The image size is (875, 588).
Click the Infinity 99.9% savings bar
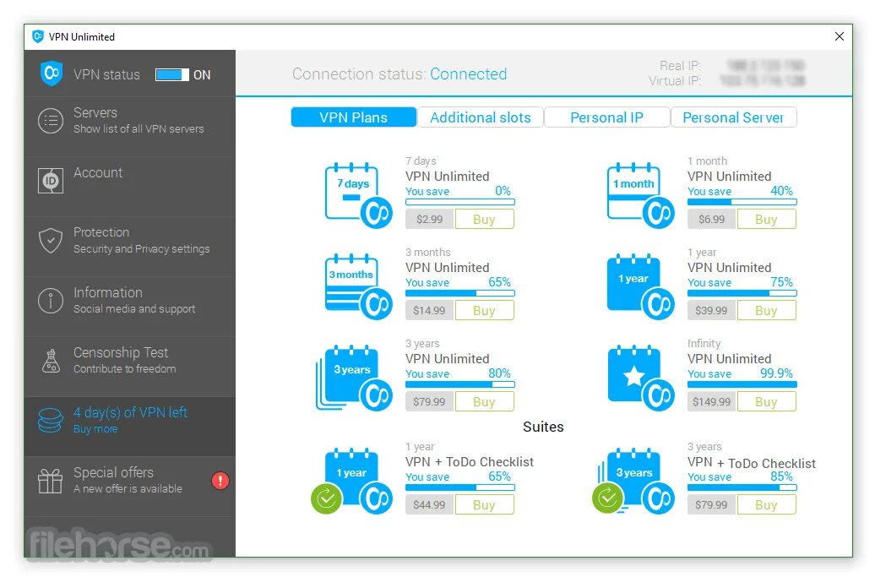(742, 384)
